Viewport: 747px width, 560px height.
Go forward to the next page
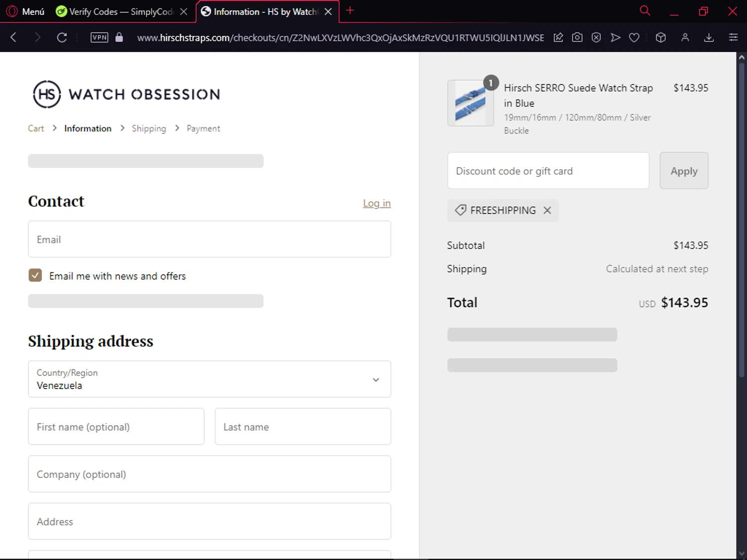[37, 37]
